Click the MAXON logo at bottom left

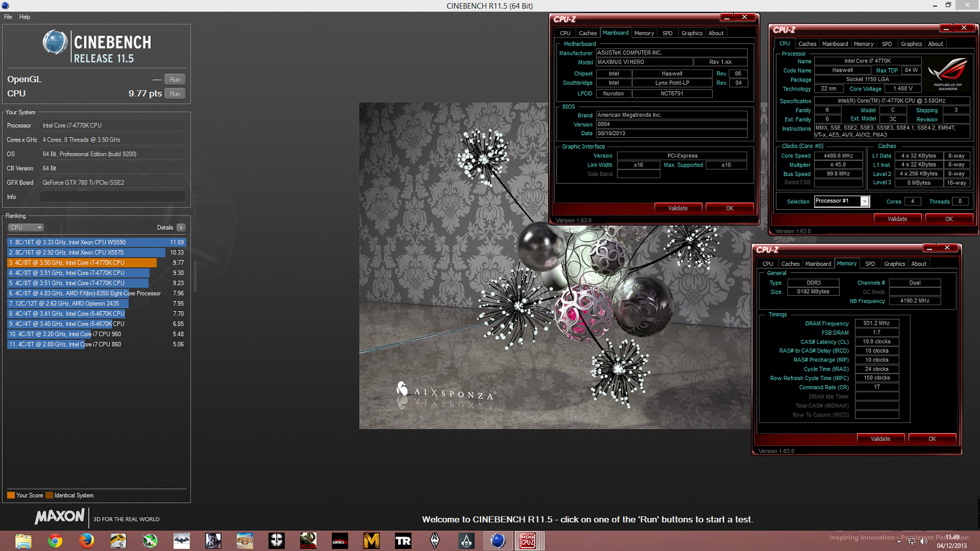[59, 516]
